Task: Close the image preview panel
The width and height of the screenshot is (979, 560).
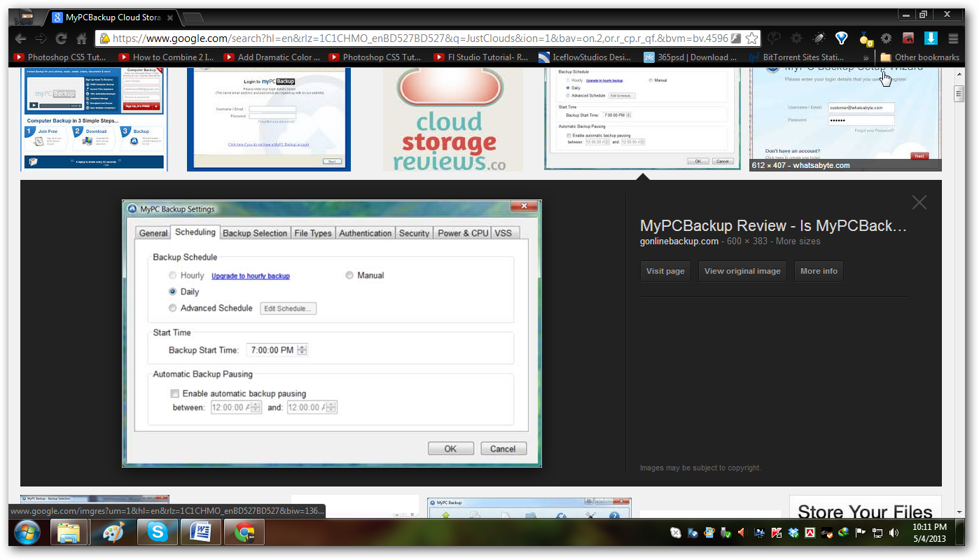Action: pos(919,203)
